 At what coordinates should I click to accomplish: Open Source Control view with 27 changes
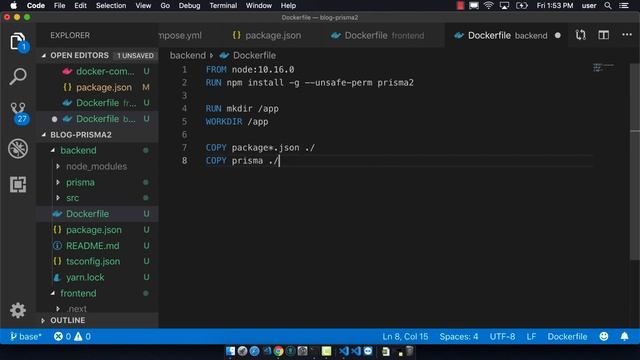(18, 113)
